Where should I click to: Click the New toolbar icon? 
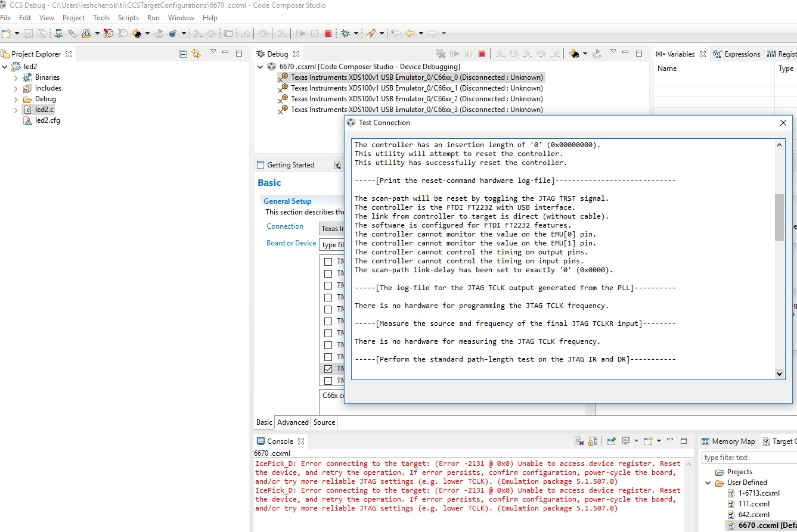point(7,34)
